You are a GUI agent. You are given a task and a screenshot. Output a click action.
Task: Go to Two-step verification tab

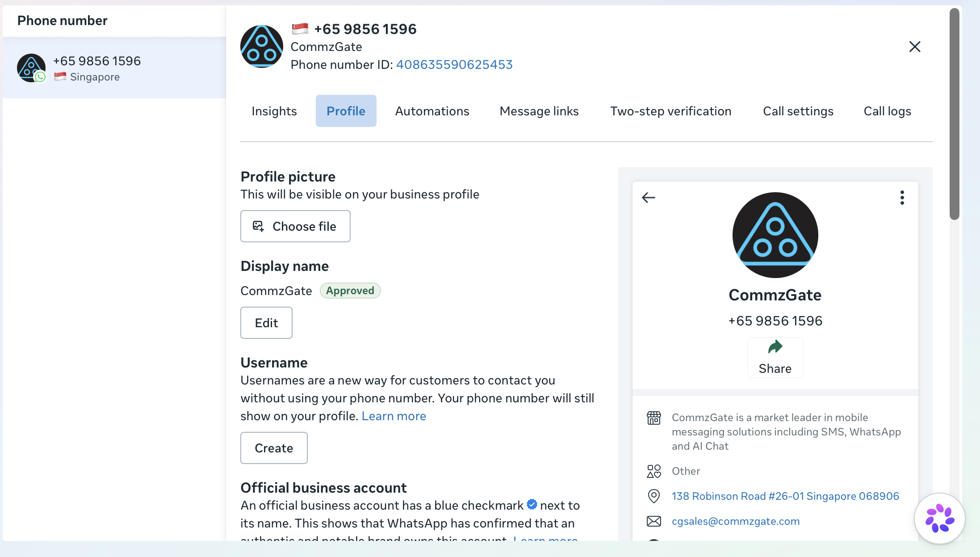click(x=670, y=111)
